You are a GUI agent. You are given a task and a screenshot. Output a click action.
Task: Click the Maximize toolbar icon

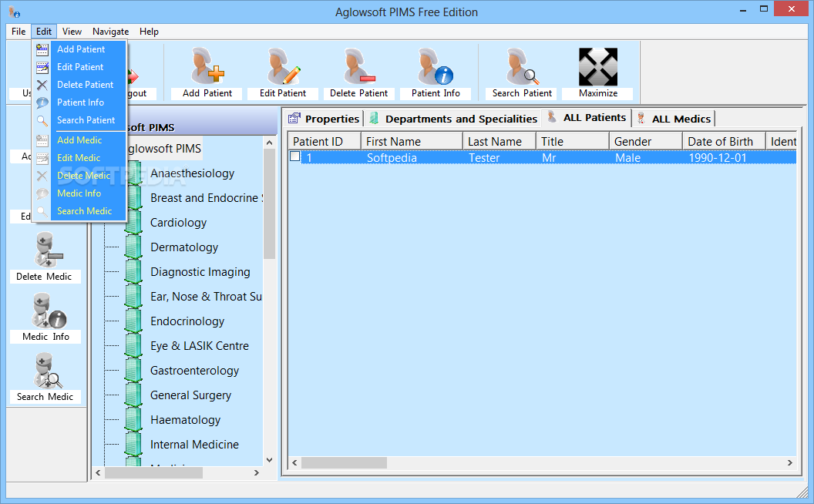pyautogui.click(x=598, y=66)
